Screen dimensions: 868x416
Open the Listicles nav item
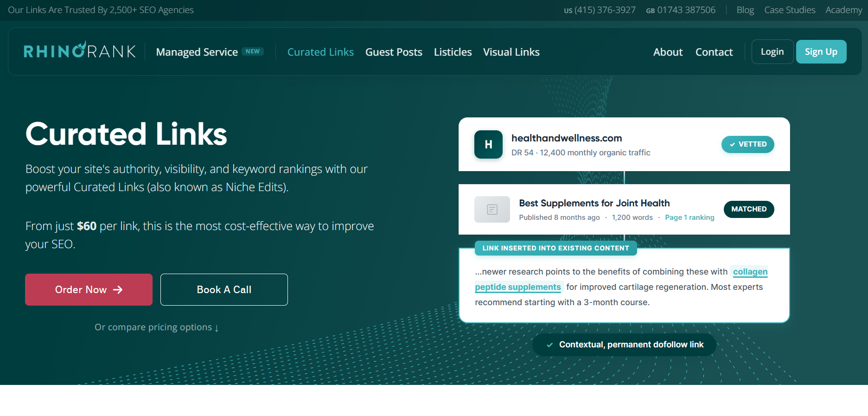tap(453, 52)
